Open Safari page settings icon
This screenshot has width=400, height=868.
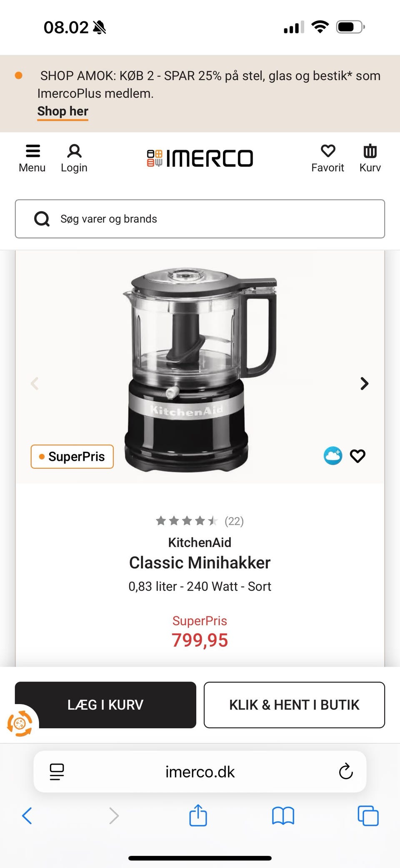tap(57, 772)
